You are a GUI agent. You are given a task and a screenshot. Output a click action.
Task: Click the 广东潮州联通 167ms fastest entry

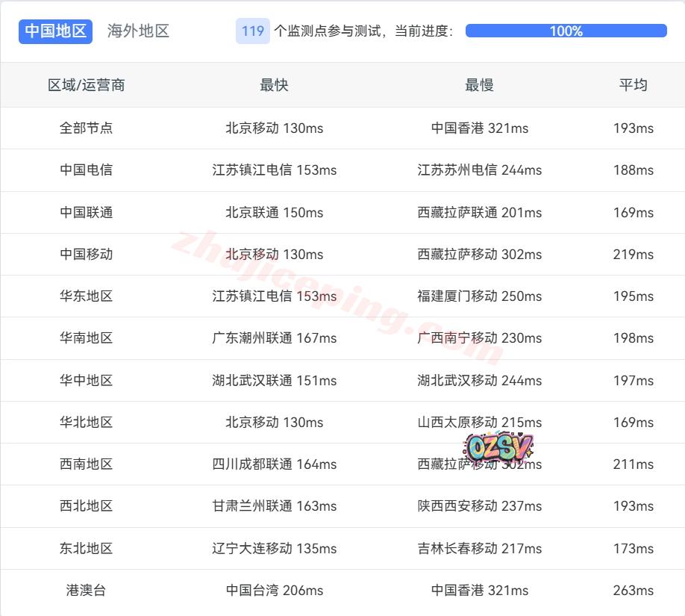[x=274, y=338]
